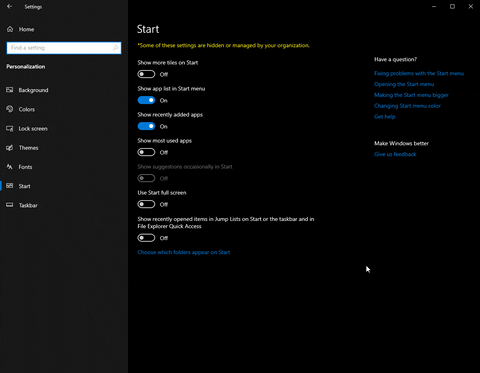Image resolution: width=480 pixels, height=373 pixels.
Task: Open Choose which folders appear on Start
Action: (x=184, y=252)
